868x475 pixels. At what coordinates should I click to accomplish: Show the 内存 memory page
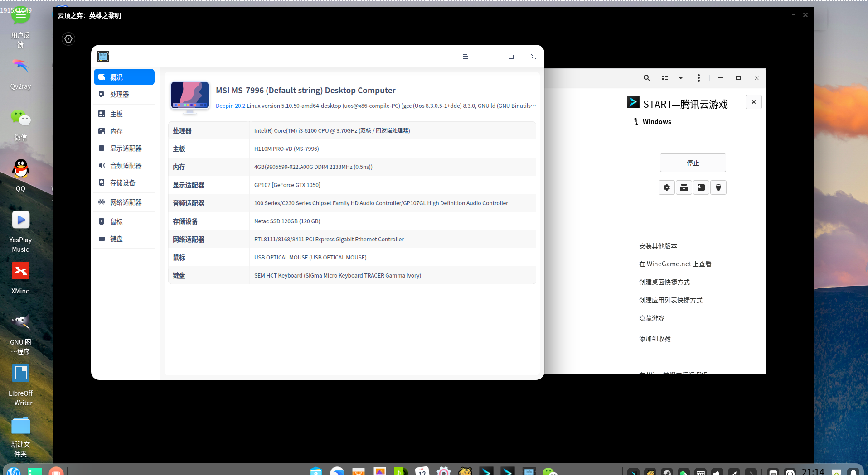[x=124, y=131]
